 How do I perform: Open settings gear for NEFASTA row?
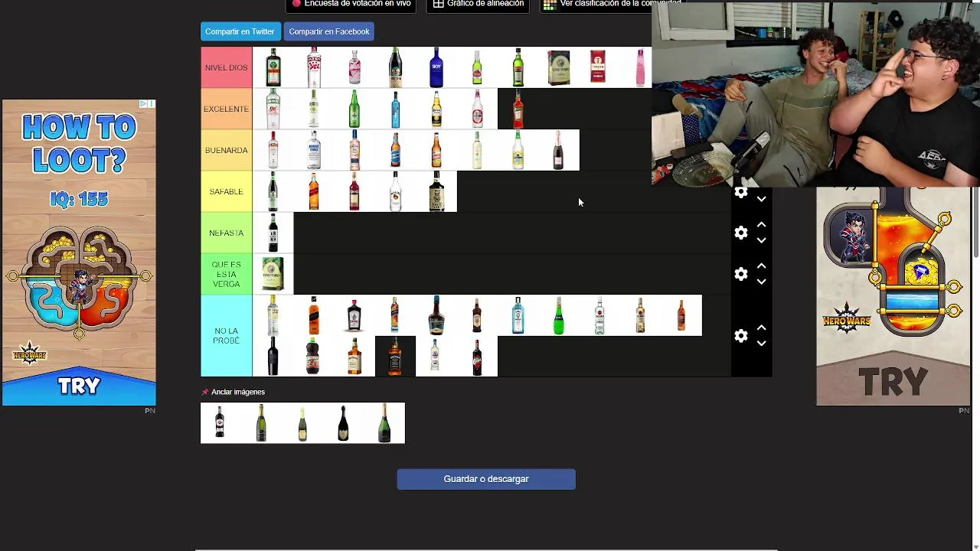coord(740,233)
